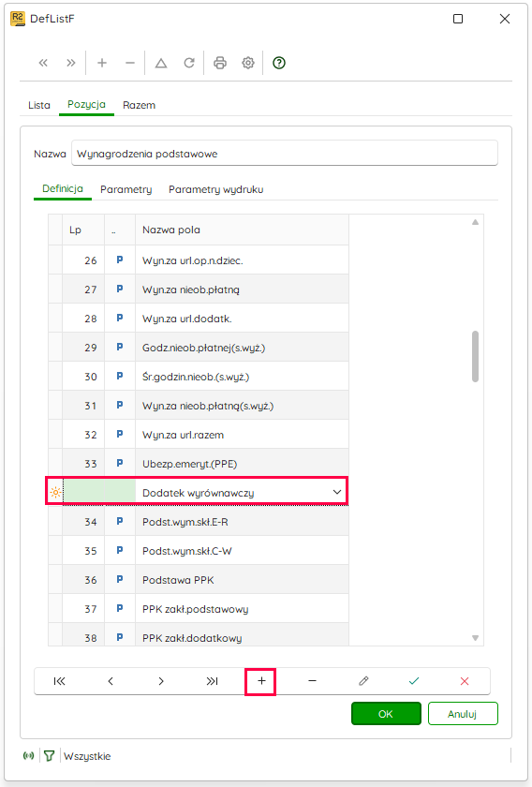Click the grid scrollbar up arrow
The image size is (532, 787).
pos(475,222)
